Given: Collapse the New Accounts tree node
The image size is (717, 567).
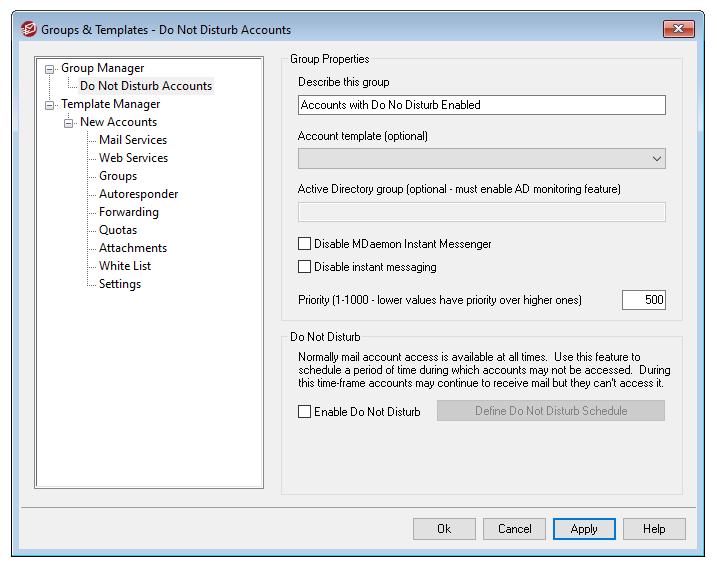Looking at the screenshot, I should 69,123.
